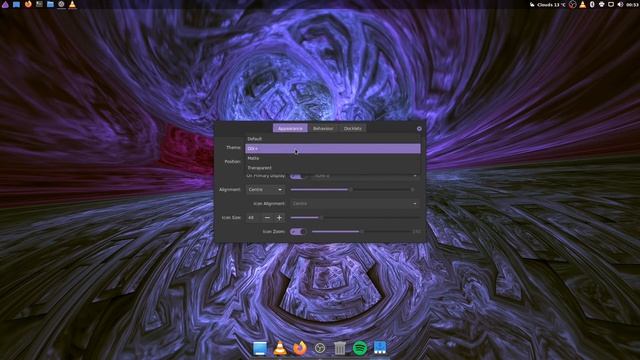This screenshot has height=360, width=640.
Task: Click the VLC cone icon in top-left panel
Action: [72, 4]
